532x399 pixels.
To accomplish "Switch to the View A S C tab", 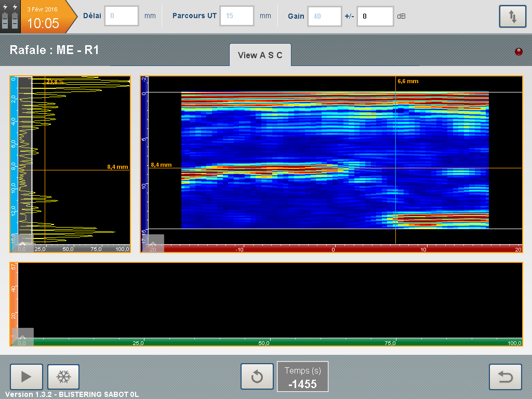I will click(260, 55).
